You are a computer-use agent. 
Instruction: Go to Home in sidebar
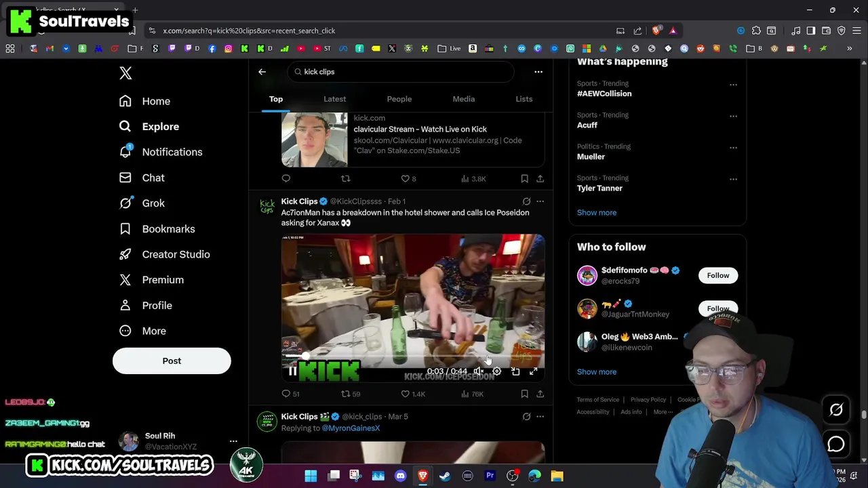pos(144,101)
